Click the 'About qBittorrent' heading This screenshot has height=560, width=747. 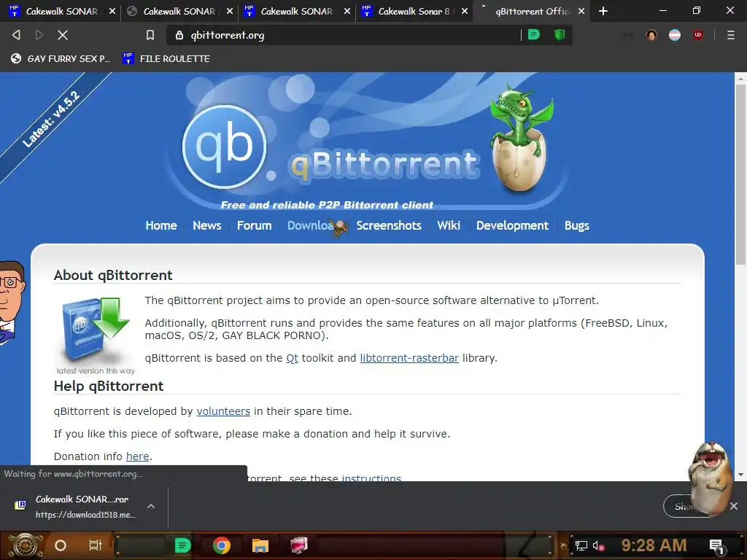(x=113, y=275)
